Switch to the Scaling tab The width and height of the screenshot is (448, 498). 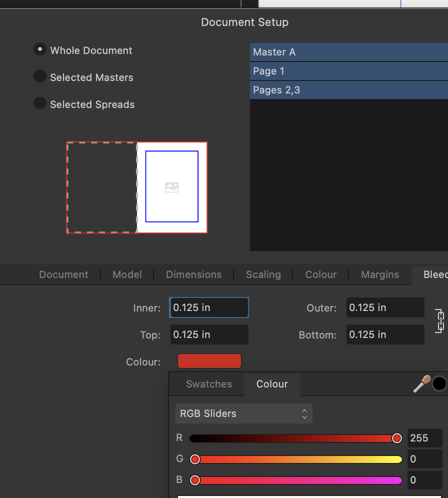(263, 274)
